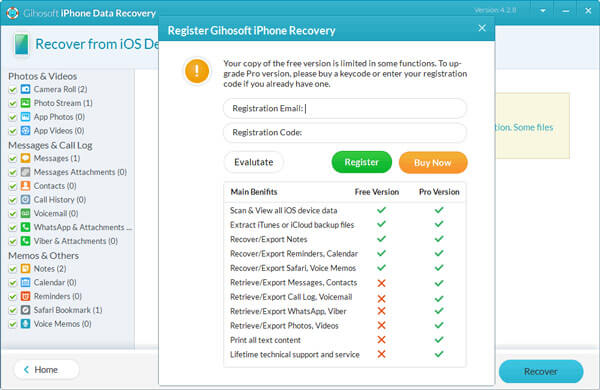Click 'Retrieve/Export WhatsApp, Viber' row
This screenshot has width=600, height=390.
[x=345, y=311]
